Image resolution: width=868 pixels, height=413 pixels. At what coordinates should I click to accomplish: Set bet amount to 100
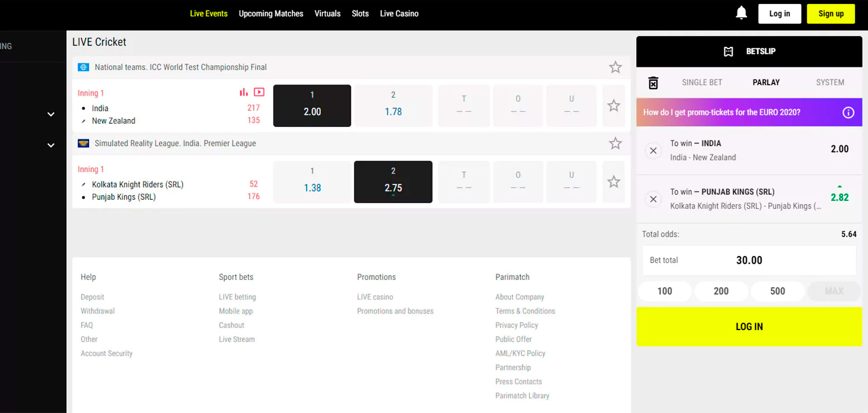coord(665,291)
